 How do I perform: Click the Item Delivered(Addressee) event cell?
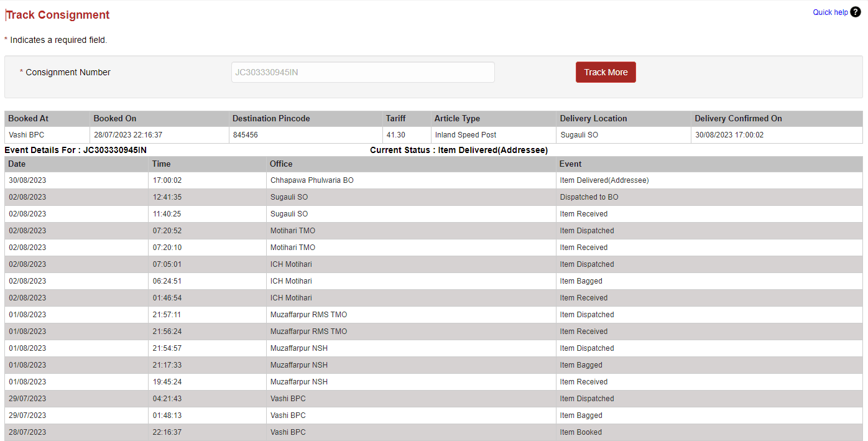(709, 180)
